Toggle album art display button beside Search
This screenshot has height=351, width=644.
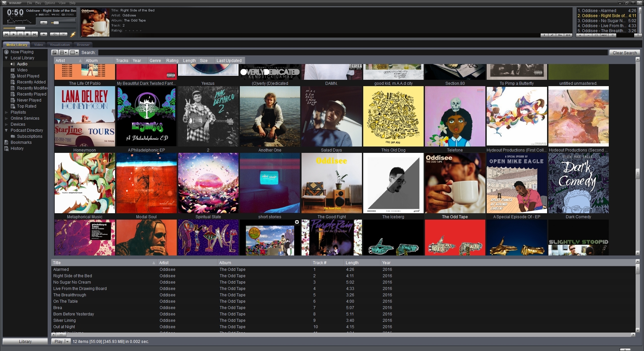pyautogui.click(x=55, y=52)
